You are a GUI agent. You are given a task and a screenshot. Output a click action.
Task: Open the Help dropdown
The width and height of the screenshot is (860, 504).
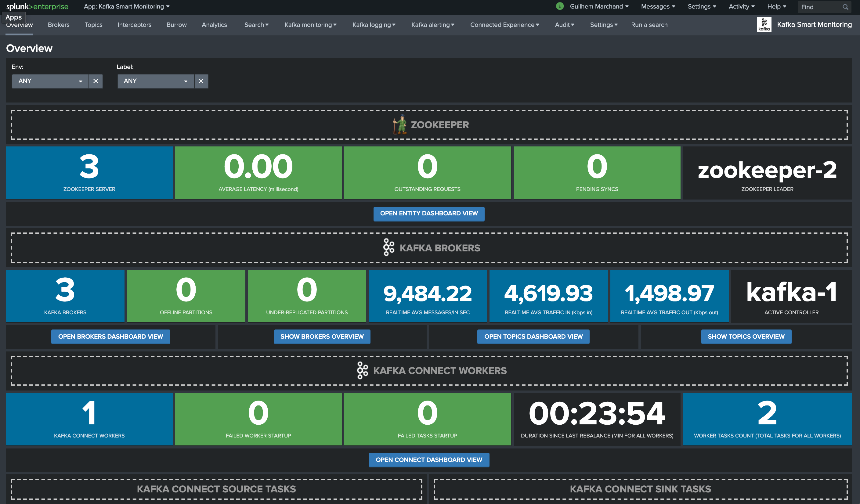[x=777, y=6]
